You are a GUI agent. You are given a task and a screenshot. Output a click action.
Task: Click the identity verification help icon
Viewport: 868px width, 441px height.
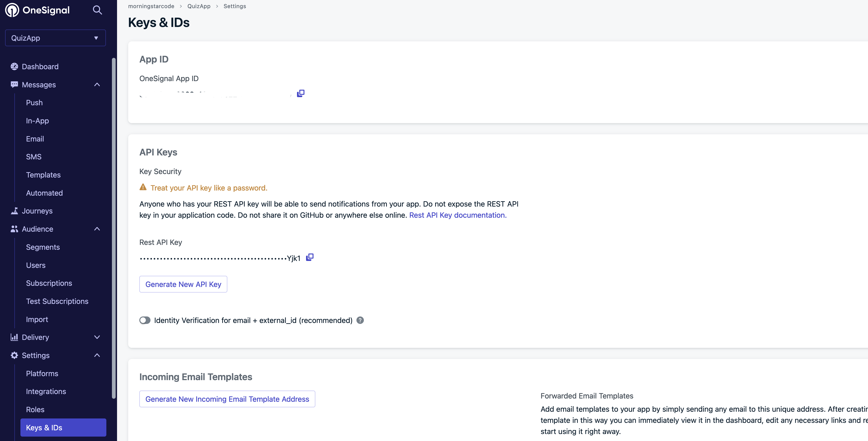(360, 320)
